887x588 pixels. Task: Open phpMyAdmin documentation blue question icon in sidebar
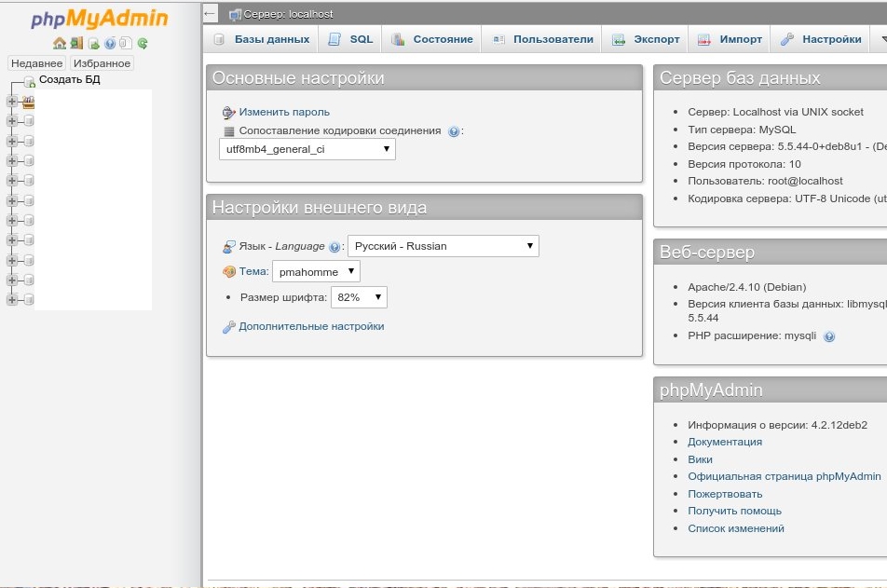coord(110,43)
